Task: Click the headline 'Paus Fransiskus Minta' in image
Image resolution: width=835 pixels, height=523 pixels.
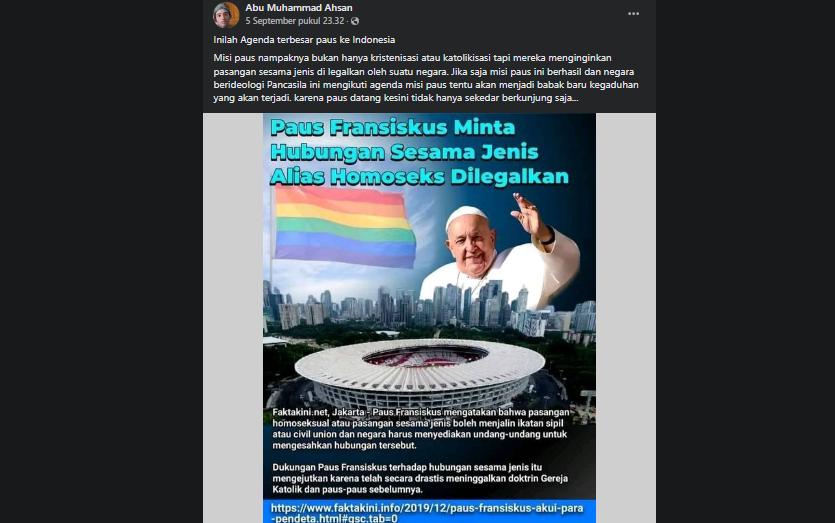Action: pos(393,127)
